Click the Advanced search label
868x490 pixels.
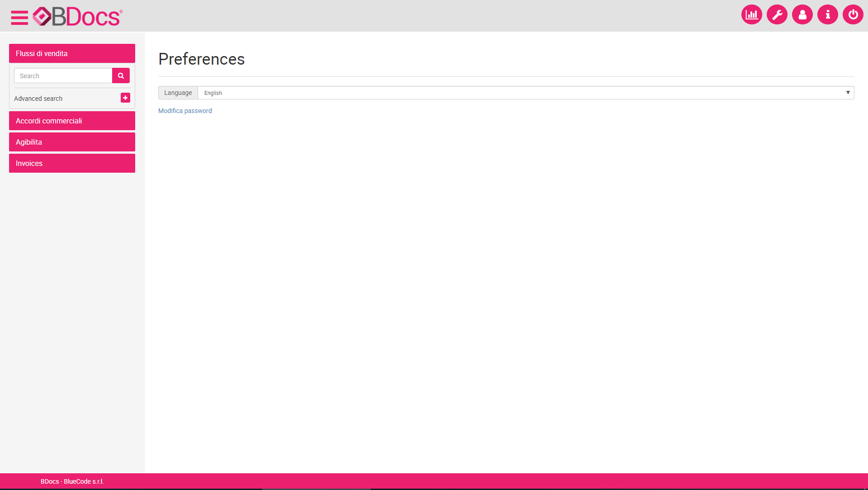tap(38, 99)
